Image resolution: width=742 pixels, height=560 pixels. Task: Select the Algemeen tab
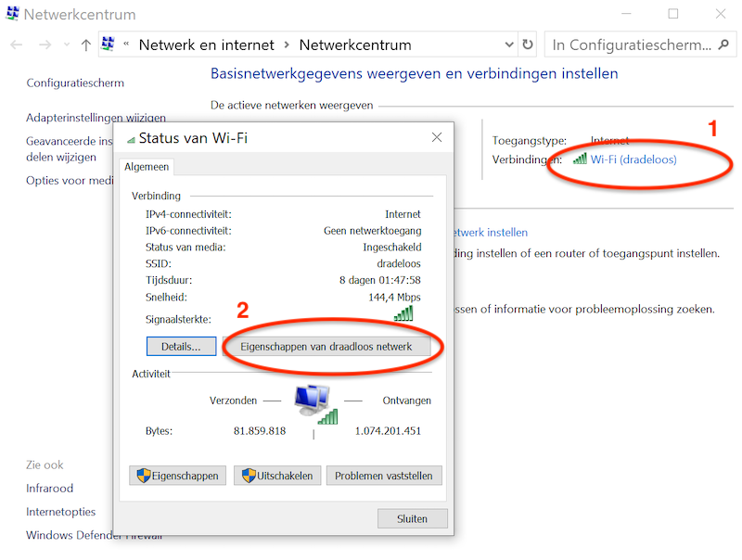click(x=147, y=166)
